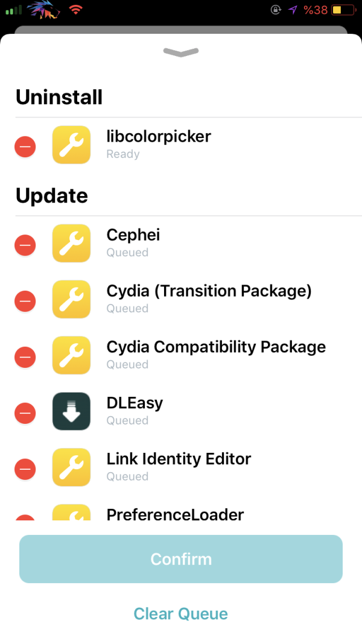Viewport: 362px width, 644px height.
Task: Collapse the queue sheet with the chevron handle
Action: point(181,53)
